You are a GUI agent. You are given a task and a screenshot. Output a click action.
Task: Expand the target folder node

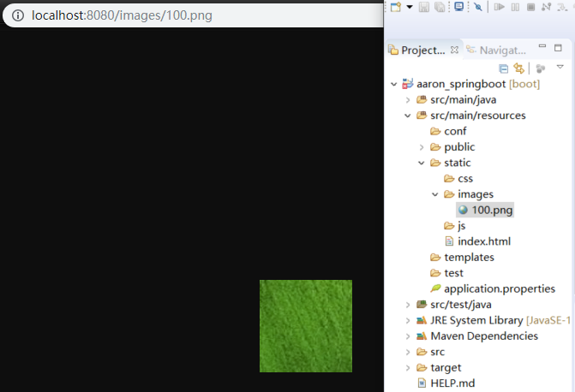pyautogui.click(x=408, y=367)
